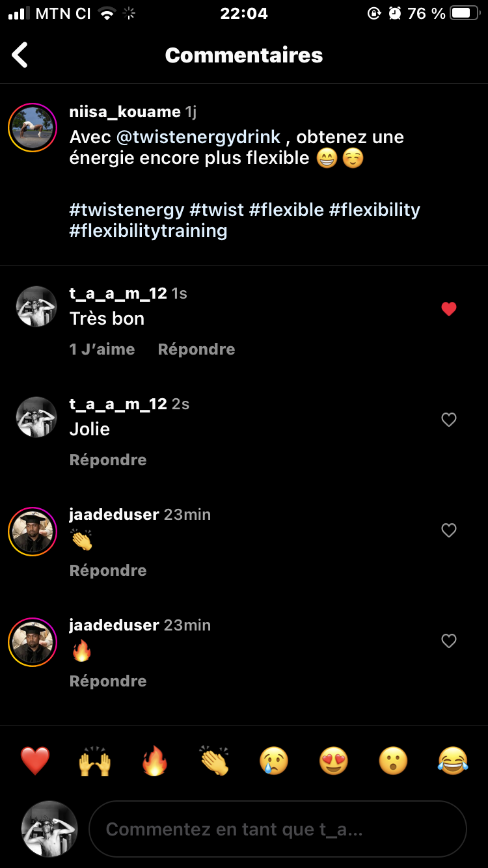
Task: Like the "Jolie" comment
Action: coord(449,420)
